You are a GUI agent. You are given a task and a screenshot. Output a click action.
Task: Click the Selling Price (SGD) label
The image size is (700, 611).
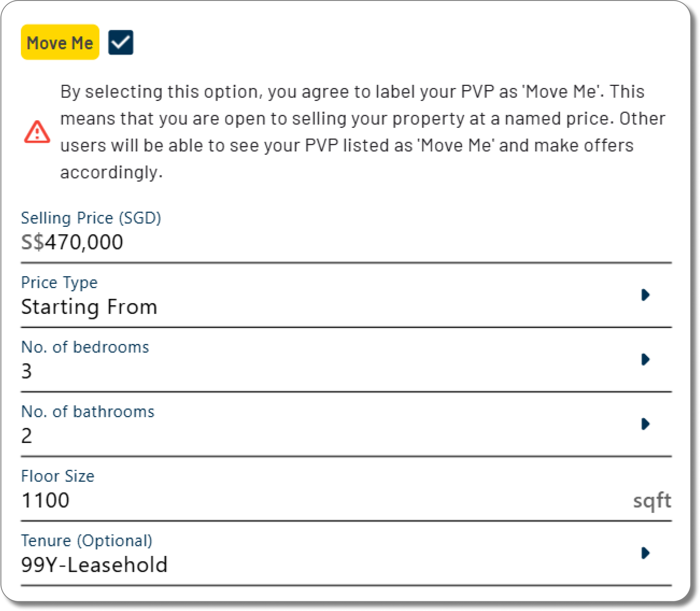91,218
